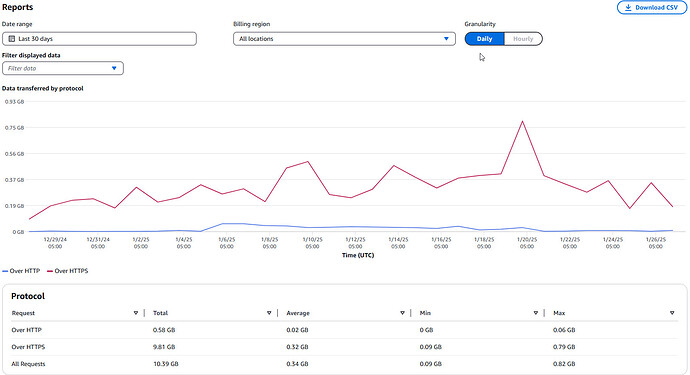Screen dimensions: 690x375
Task: Click the 0.34 GB average cell
Action: pos(297,364)
